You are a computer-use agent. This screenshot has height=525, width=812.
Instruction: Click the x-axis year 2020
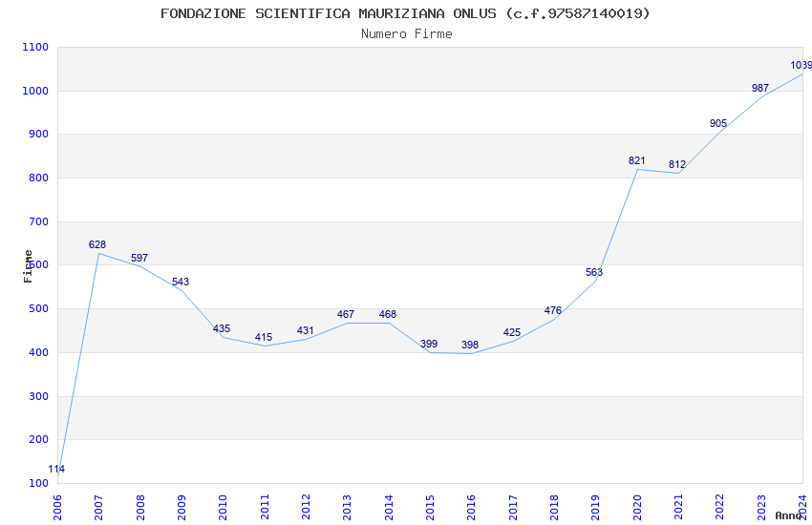click(637, 508)
